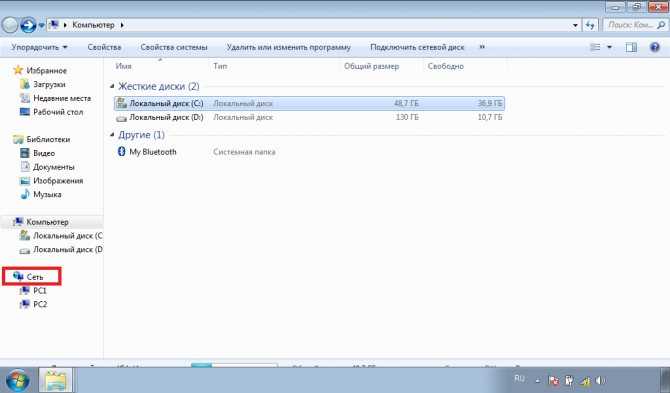Click Свойства системы in the toolbar

click(x=174, y=47)
